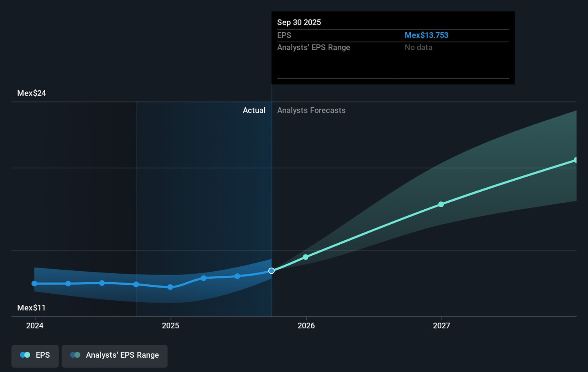Select the last forecast point at right edge
This screenshot has height=372, width=588.
[575, 160]
